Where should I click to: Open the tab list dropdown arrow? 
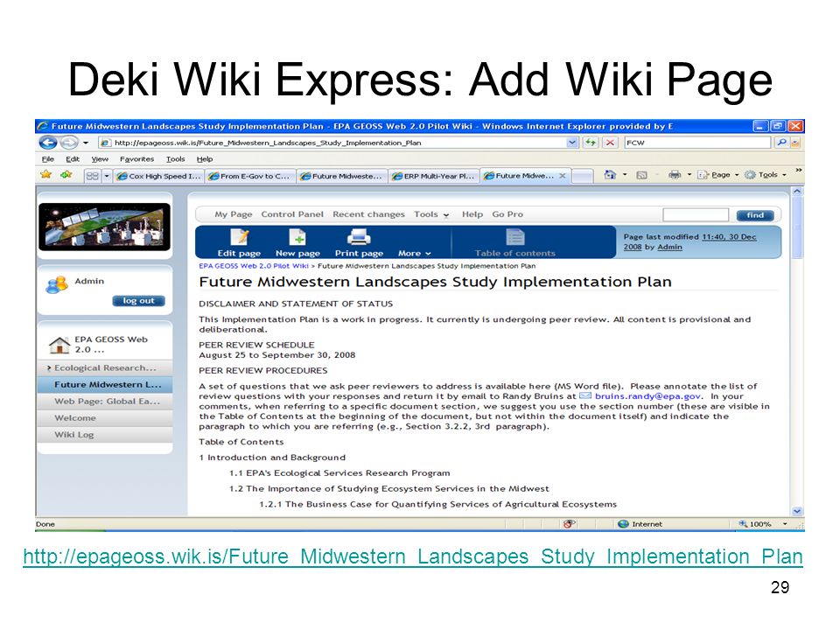107,176
